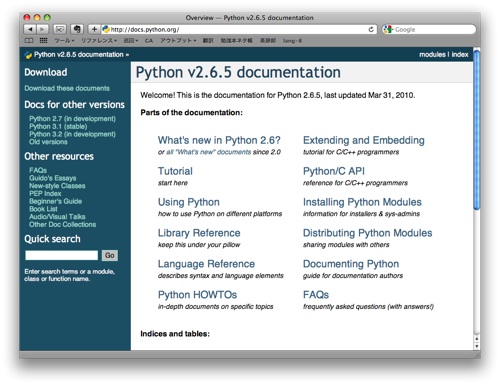
Task: Open Distributing Python Modules link
Action: (368, 233)
